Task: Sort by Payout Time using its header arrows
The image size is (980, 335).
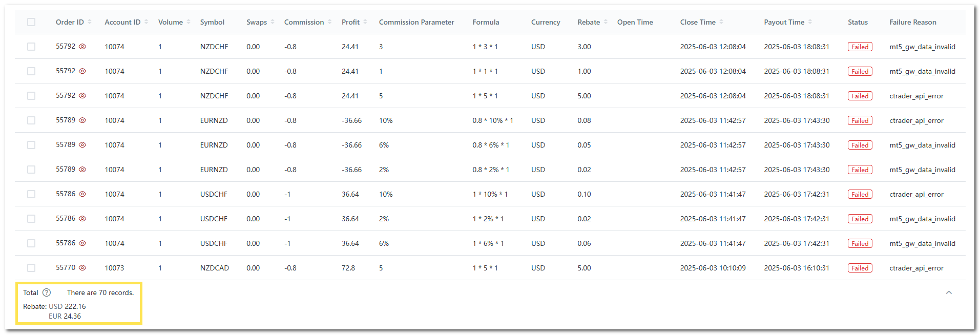Action: tap(810, 22)
